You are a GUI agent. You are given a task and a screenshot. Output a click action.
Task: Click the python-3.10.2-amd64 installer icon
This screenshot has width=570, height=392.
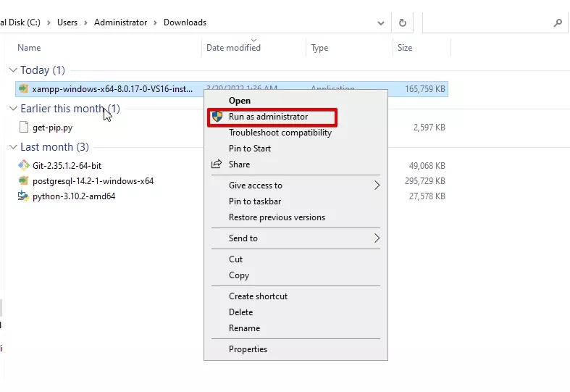(x=24, y=196)
